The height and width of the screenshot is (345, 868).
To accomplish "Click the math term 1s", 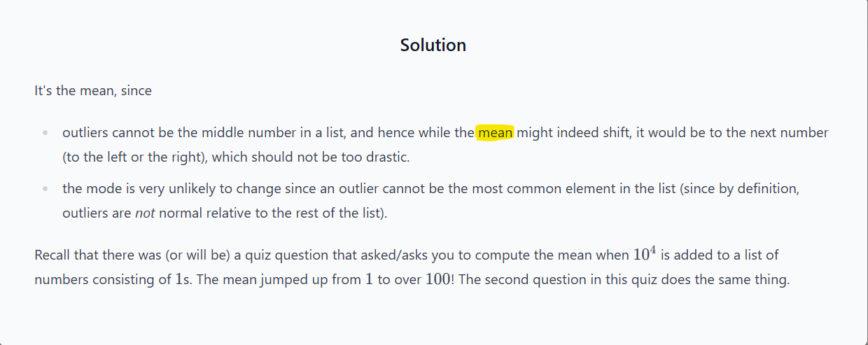I will tap(181, 280).
